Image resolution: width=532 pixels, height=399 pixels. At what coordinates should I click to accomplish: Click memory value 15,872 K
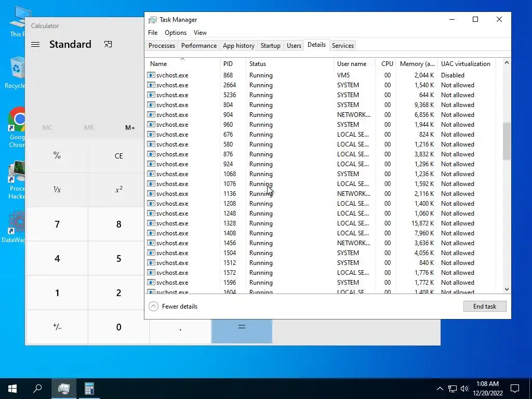click(x=422, y=223)
